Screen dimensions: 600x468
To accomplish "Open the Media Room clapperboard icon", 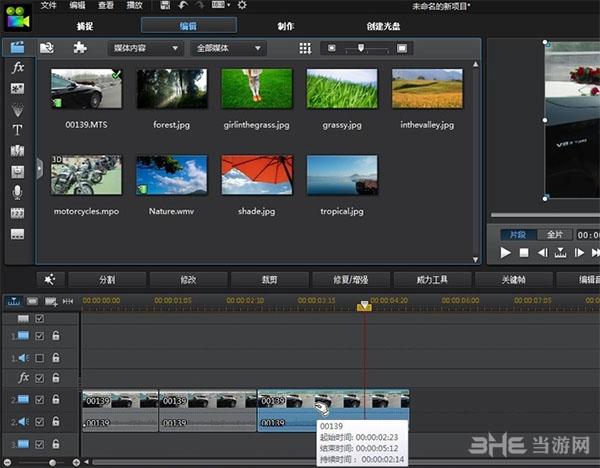I will click(17, 47).
